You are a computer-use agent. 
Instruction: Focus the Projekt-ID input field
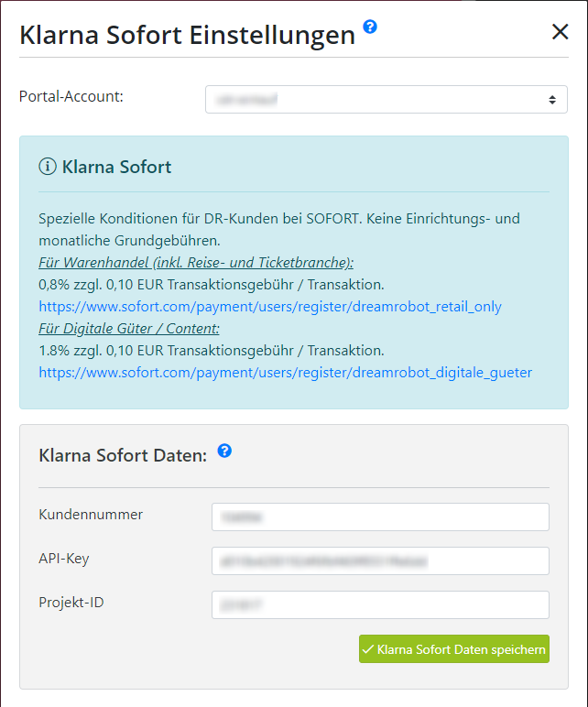pos(381,604)
